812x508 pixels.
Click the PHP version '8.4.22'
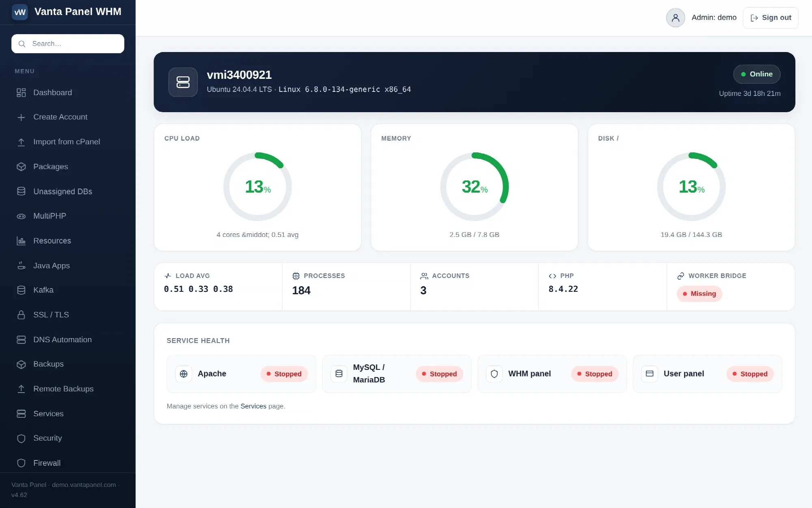(563, 289)
